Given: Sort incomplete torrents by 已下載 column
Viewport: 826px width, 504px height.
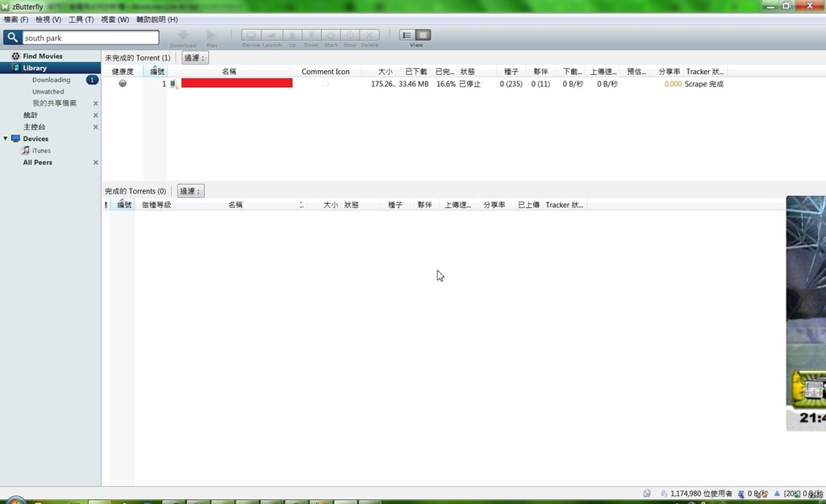Looking at the screenshot, I should 415,72.
